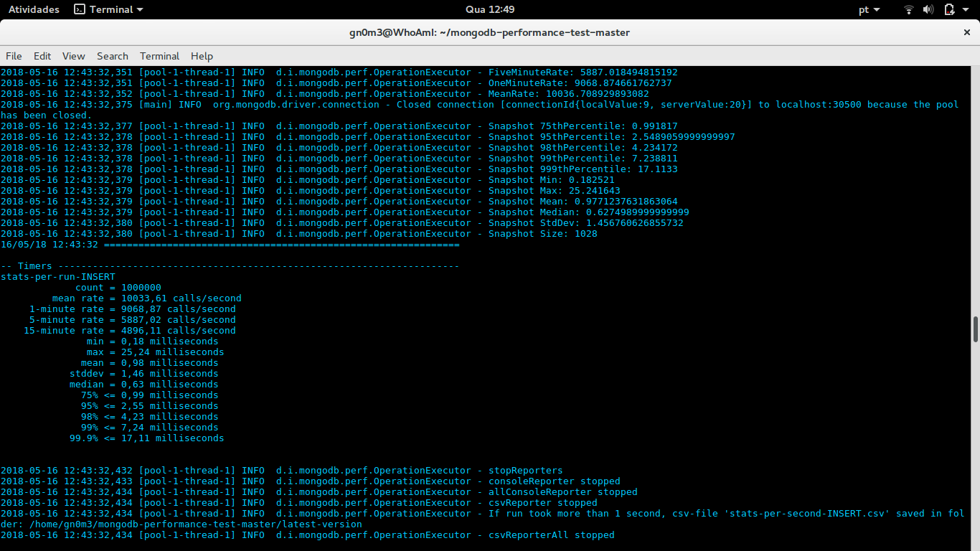Open the pt keyboard layout selector
980x551 pixels.
(x=869, y=9)
